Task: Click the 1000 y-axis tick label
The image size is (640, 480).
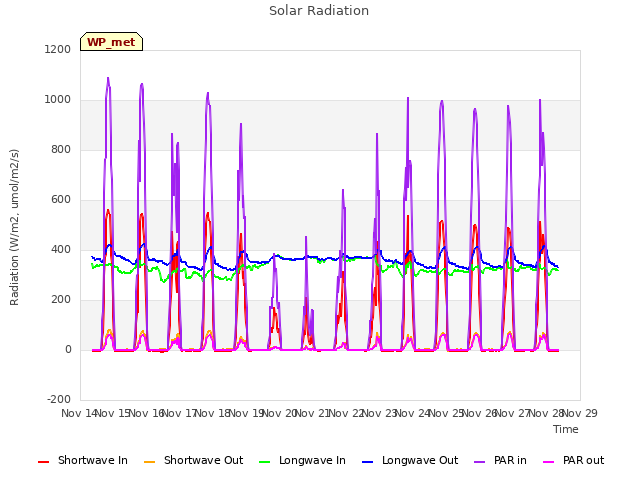Action: [x=58, y=100]
